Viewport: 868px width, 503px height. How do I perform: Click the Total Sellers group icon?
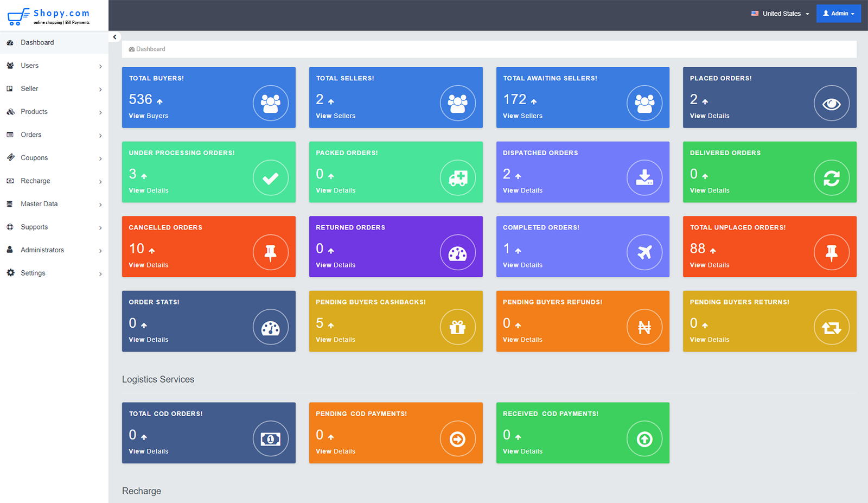[458, 103]
